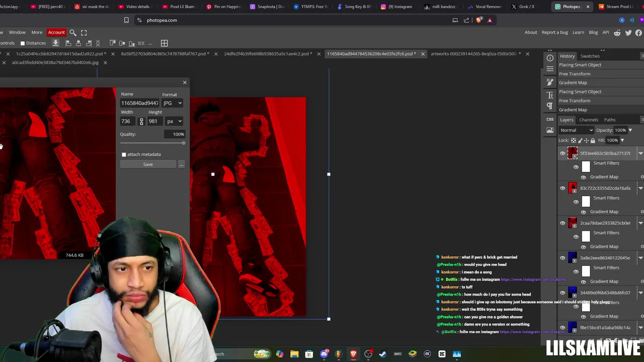Image resolution: width=644 pixels, height=362 pixels.
Task: Switch to the Paths tab
Action: click(610, 120)
